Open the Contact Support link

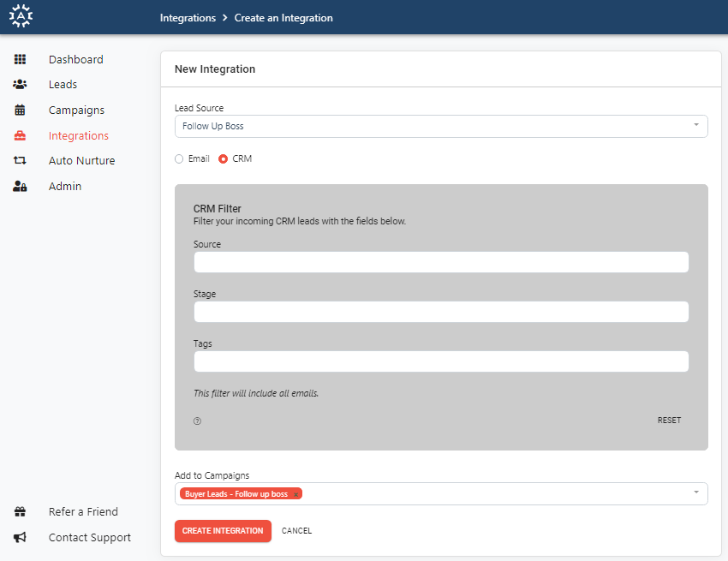coord(90,537)
